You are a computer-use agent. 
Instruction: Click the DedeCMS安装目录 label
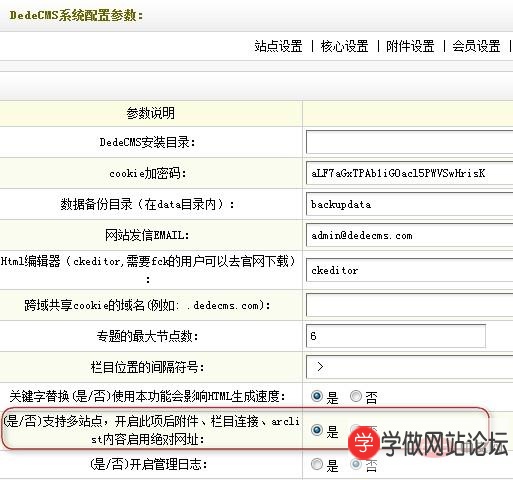147,142
